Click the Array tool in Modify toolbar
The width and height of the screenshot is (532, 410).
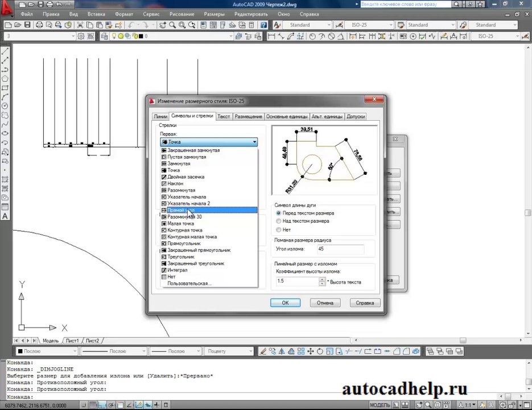tap(301, 351)
